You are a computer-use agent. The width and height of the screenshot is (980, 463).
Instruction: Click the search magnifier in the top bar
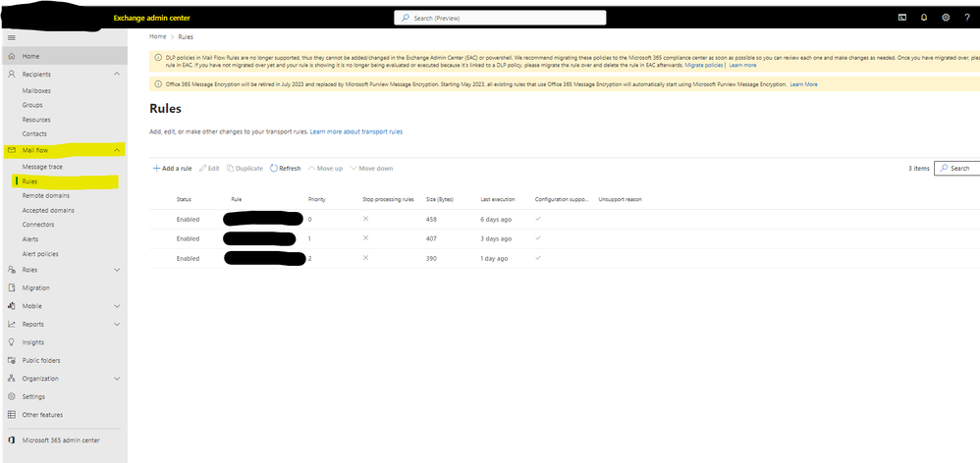pyautogui.click(x=405, y=18)
